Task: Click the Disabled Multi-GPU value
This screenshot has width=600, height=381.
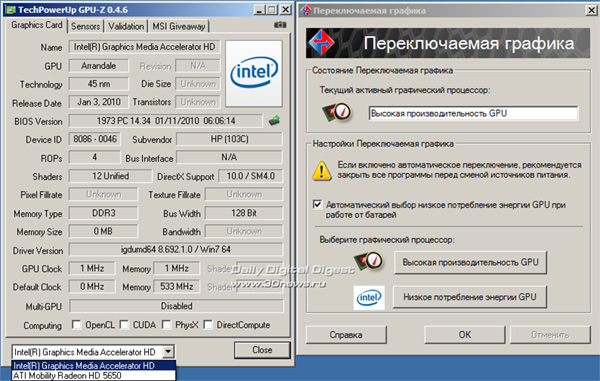Action: click(176, 306)
